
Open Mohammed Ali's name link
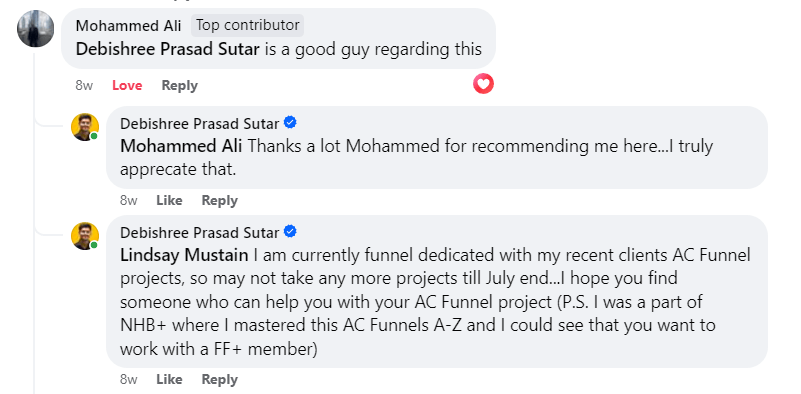128,26
